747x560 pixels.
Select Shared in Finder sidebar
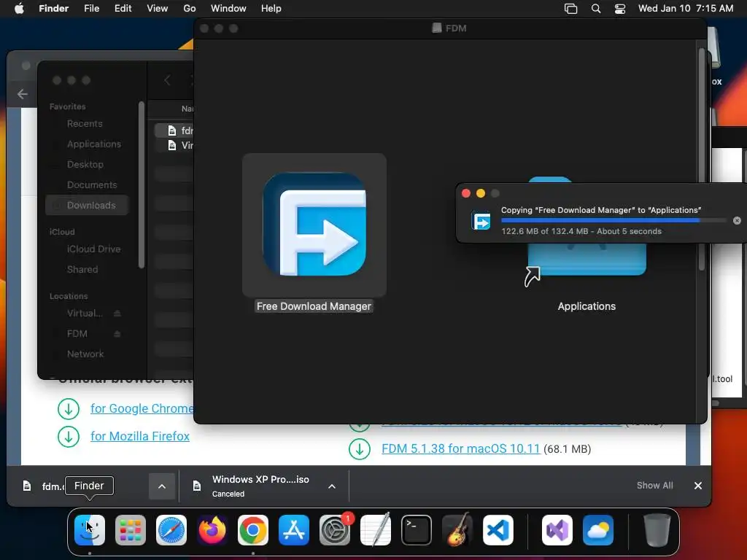click(x=82, y=270)
